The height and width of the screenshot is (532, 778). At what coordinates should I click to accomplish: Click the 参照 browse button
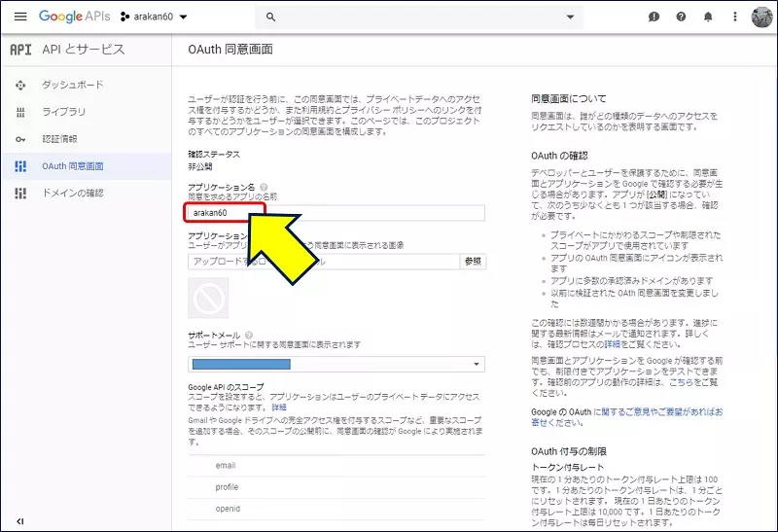point(473,262)
